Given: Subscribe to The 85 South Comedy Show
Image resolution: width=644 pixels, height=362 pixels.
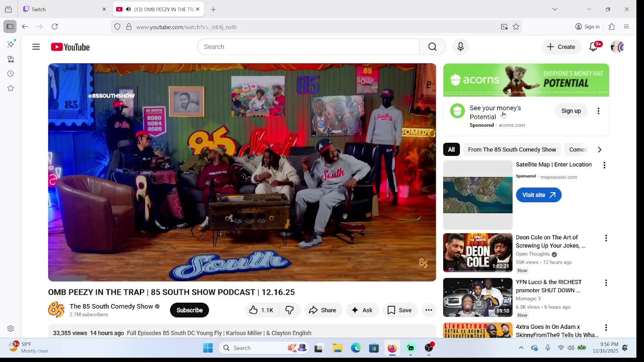Looking at the screenshot, I should [x=189, y=310].
